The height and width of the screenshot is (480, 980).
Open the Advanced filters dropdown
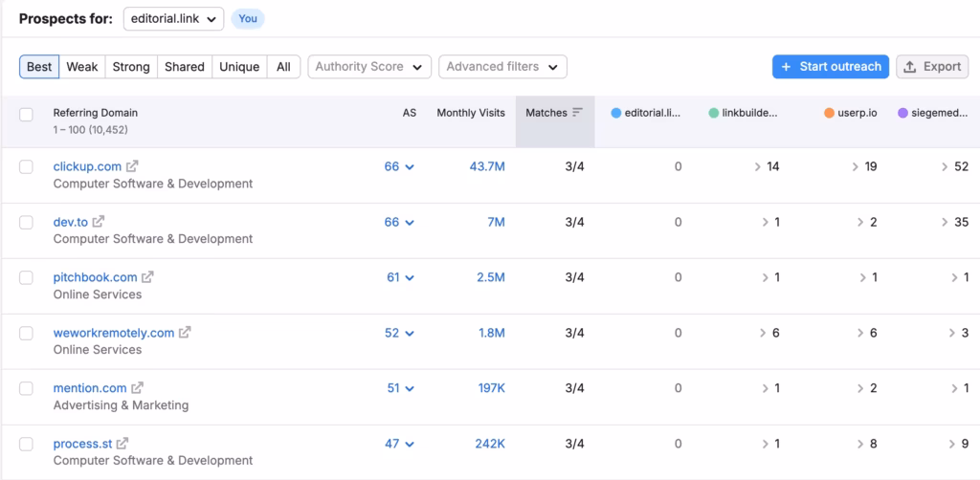pyautogui.click(x=502, y=67)
